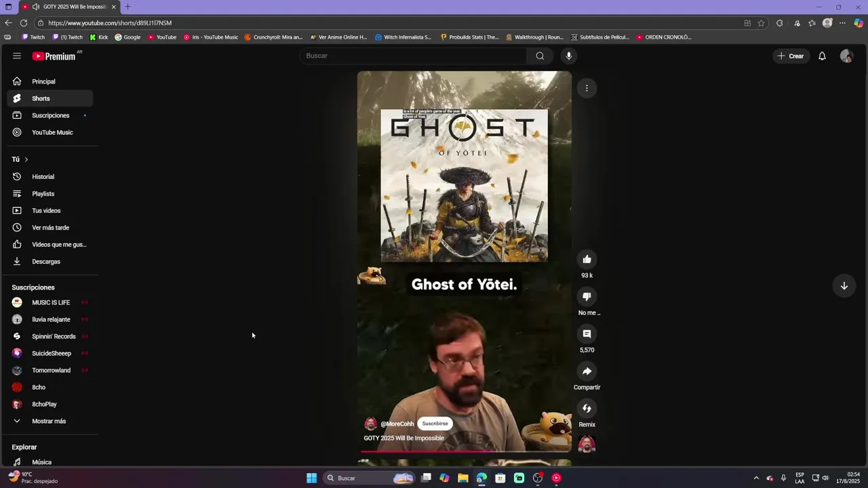The image size is (868, 488).
Task: Open Tus videos in the sidebar
Action: [x=50, y=211]
